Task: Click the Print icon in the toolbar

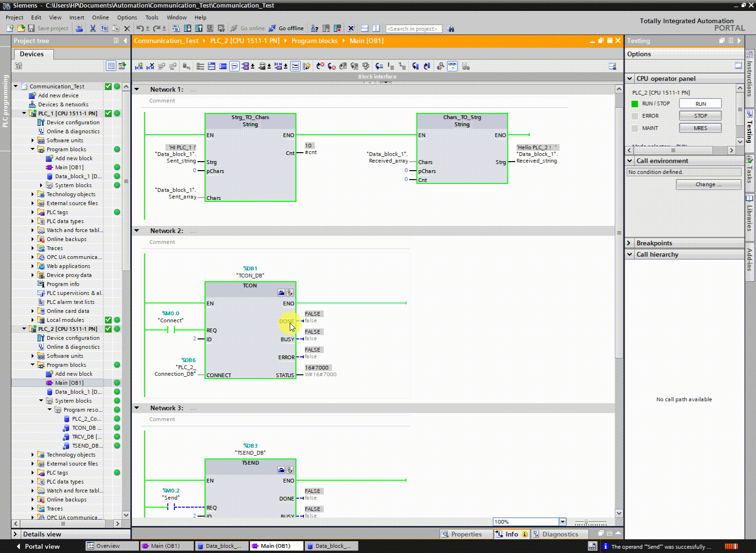Action: 79,28
